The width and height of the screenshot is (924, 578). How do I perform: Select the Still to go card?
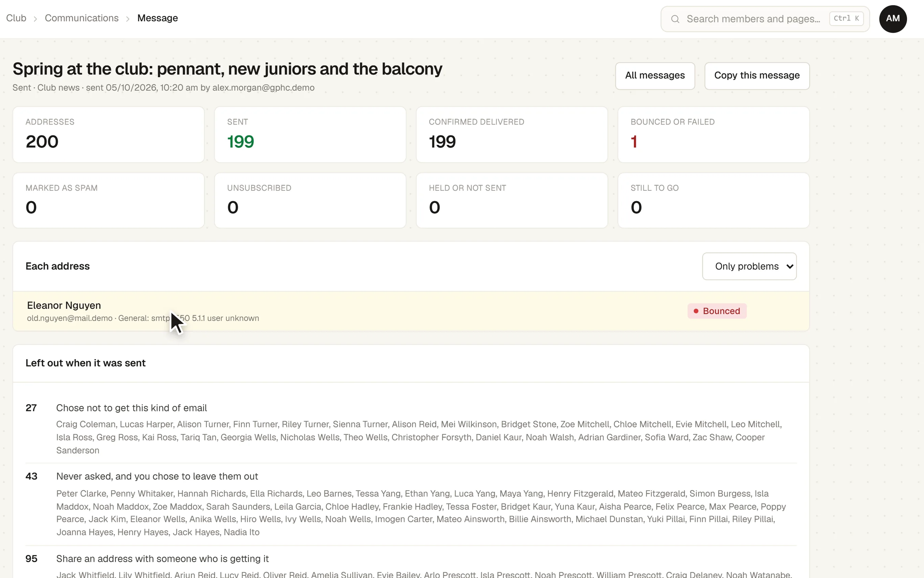[713, 201]
